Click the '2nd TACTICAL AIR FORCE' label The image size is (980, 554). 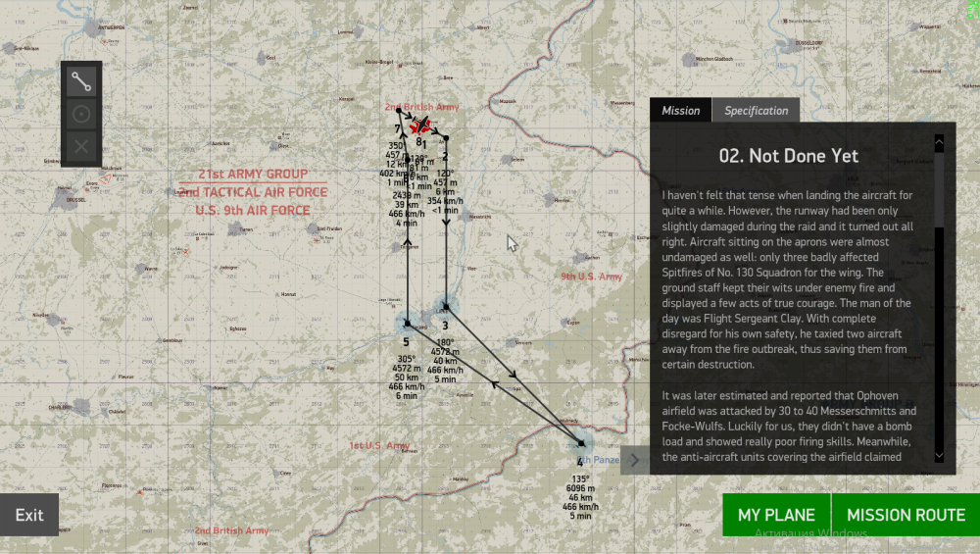click(253, 192)
